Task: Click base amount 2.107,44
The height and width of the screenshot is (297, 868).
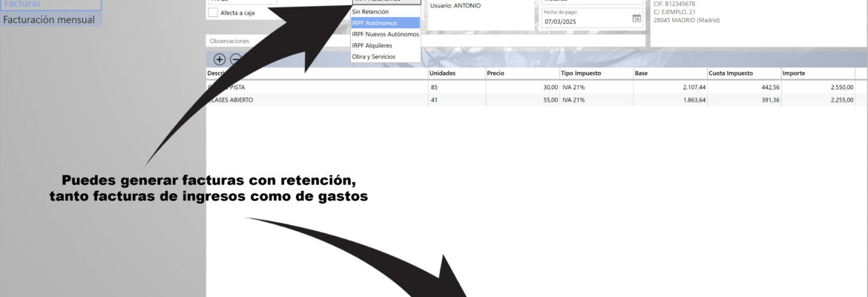Action: [671, 88]
